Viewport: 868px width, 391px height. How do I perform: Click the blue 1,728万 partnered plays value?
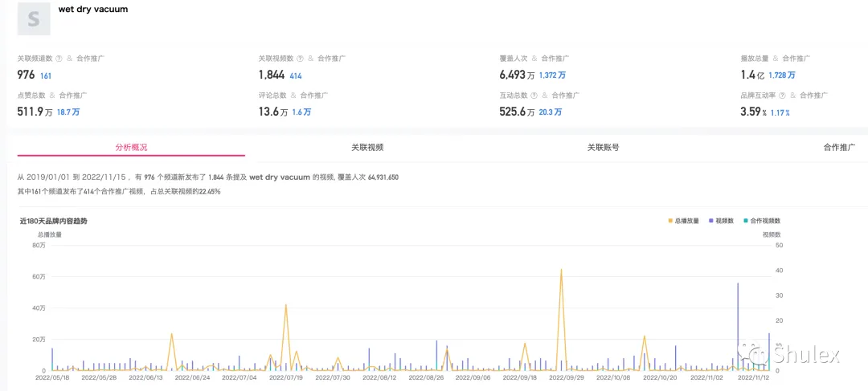(782, 75)
